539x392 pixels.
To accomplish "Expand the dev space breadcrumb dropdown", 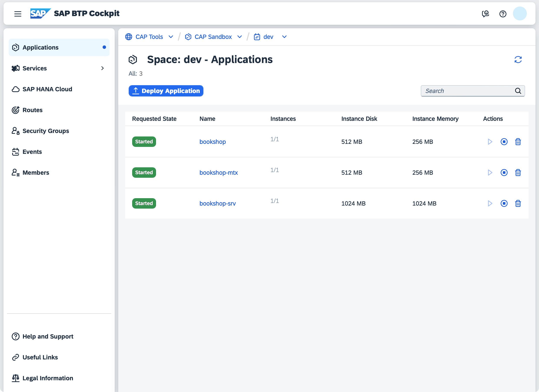I will (x=284, y=37).
